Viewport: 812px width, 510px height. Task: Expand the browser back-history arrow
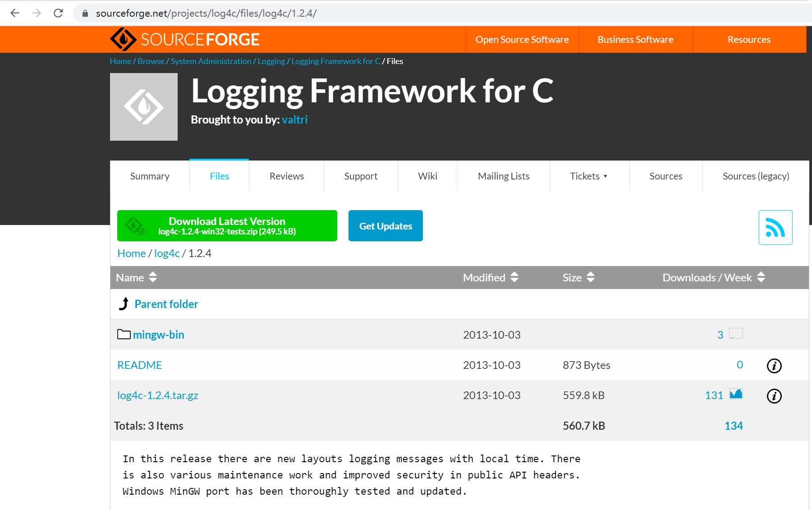pos(15,13)
